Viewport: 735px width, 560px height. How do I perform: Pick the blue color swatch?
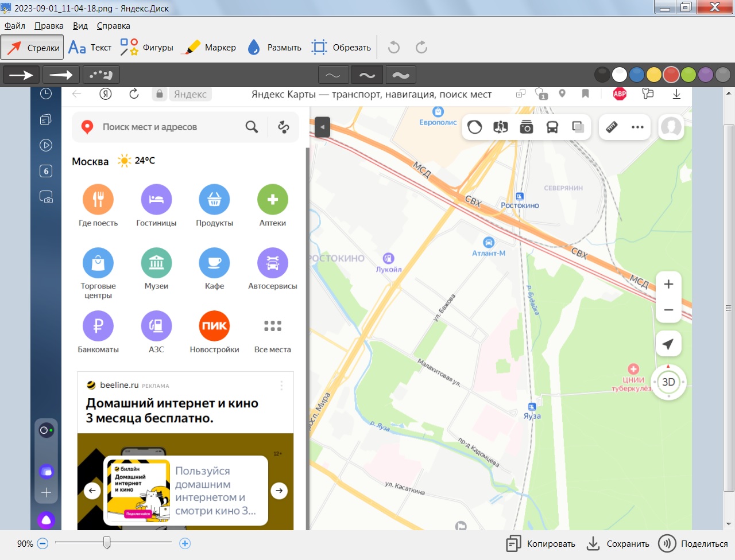(x=636, y=75)
